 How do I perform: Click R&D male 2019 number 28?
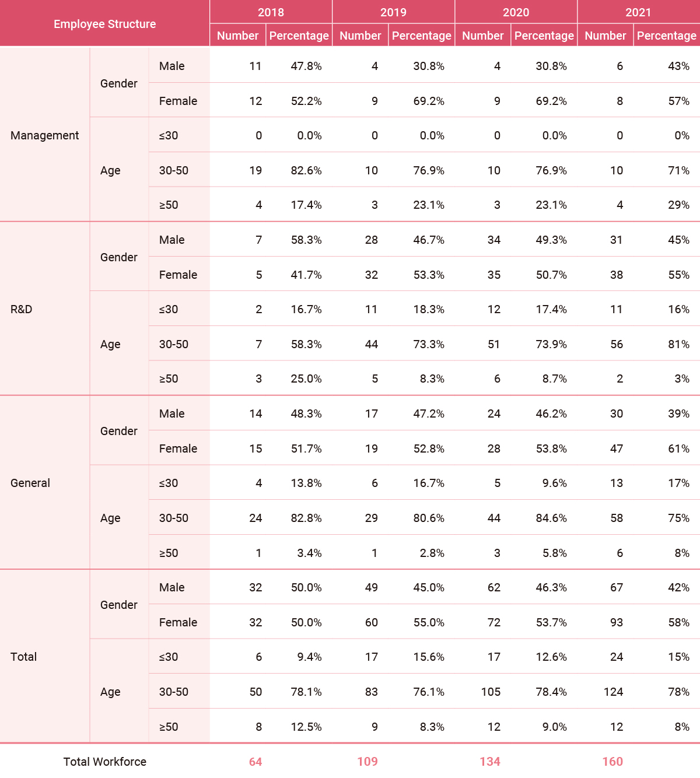coord(372,240)
